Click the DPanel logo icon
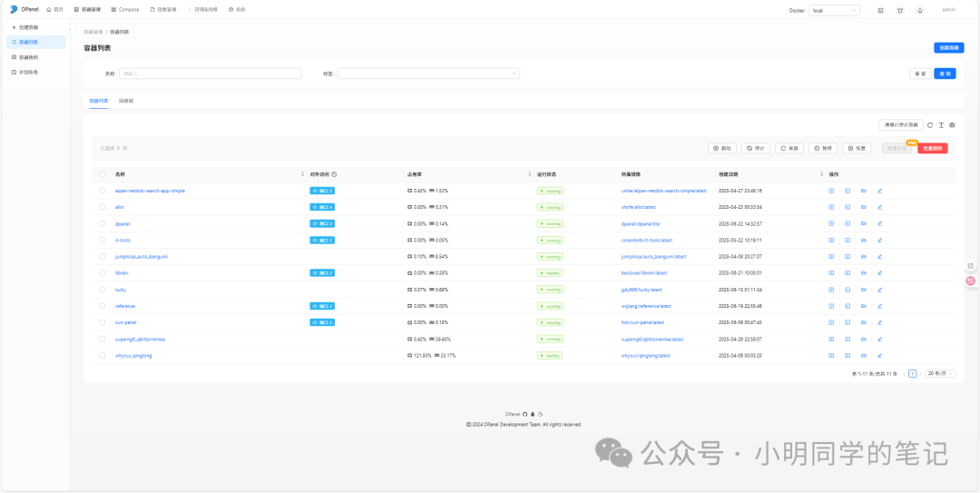980x493 pixels. tap(14, 9)
